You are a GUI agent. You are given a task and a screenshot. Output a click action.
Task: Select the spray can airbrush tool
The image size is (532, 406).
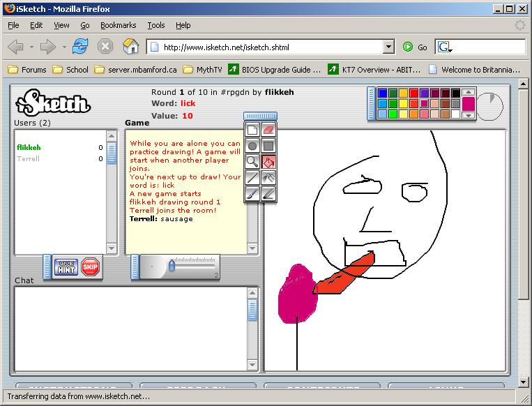pos(268,178)
